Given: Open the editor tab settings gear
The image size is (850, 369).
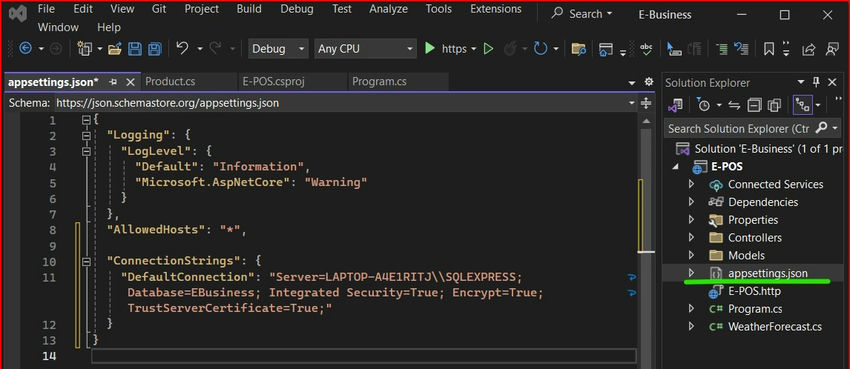Looking at the screenshot, I should click(x=648, y=82).
